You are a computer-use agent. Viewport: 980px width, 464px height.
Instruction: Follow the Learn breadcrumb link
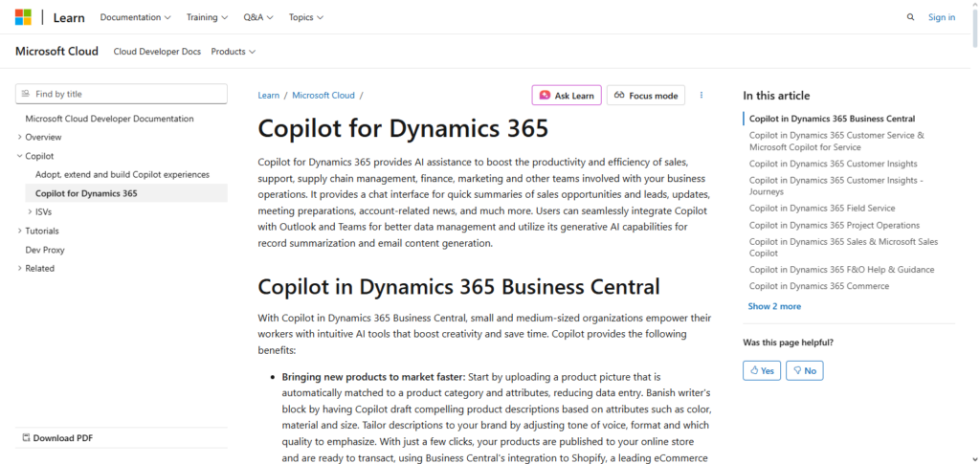pyautogui.click(x=269, y=96)
